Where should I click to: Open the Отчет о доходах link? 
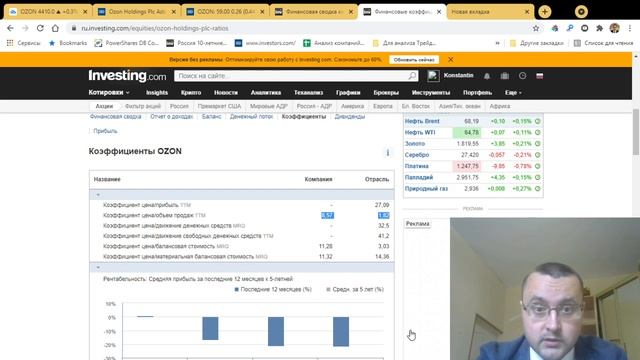171,117
